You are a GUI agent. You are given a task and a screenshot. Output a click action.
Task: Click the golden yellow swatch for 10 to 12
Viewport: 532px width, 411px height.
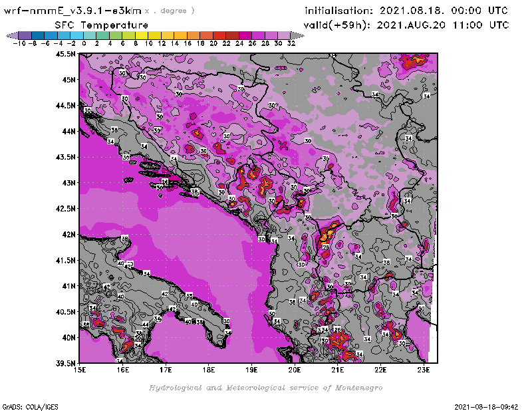tap(154, 35)
